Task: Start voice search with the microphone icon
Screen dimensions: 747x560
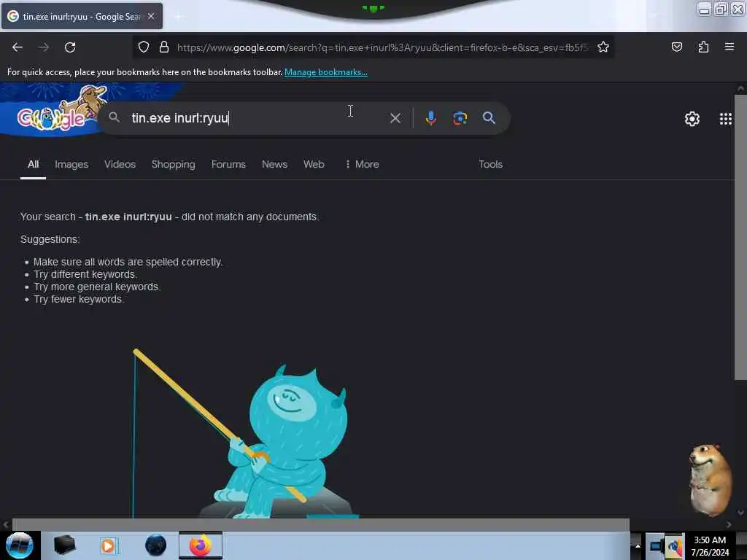Action: 430,117
